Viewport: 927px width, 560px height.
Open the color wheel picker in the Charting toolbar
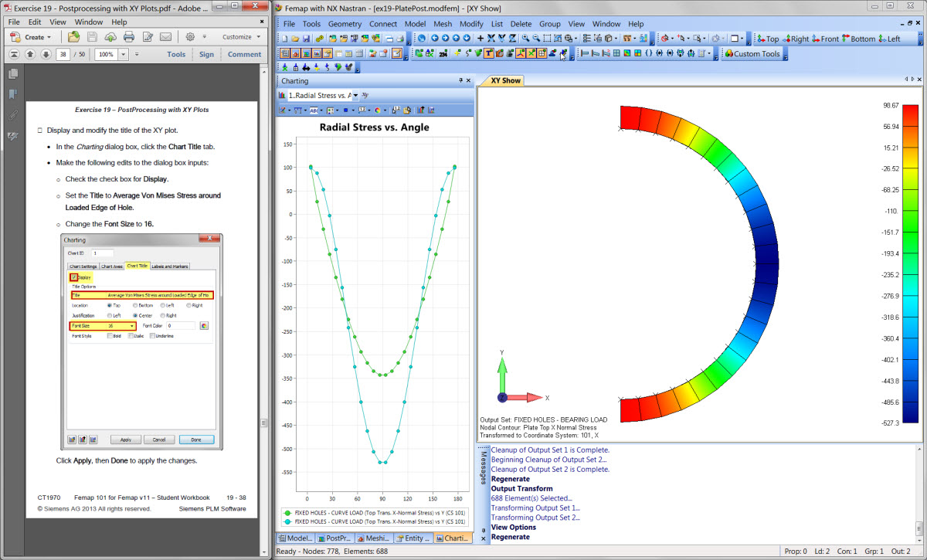[378, 110]
